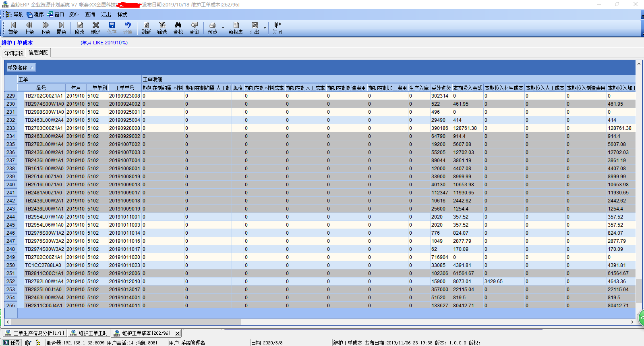Click the tree icon in status bar
Image resolution: width=644 pixels, height=346 pixels.
39,343
